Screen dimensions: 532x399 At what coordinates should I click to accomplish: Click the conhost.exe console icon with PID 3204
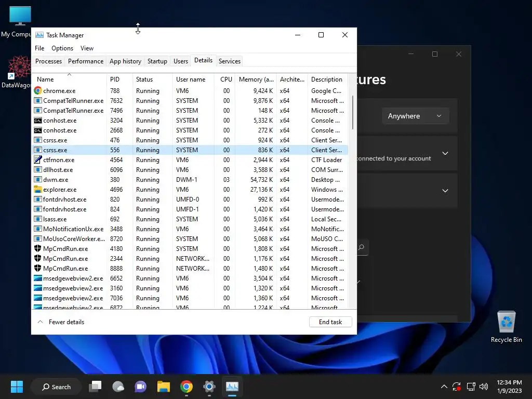click(37, 121)
